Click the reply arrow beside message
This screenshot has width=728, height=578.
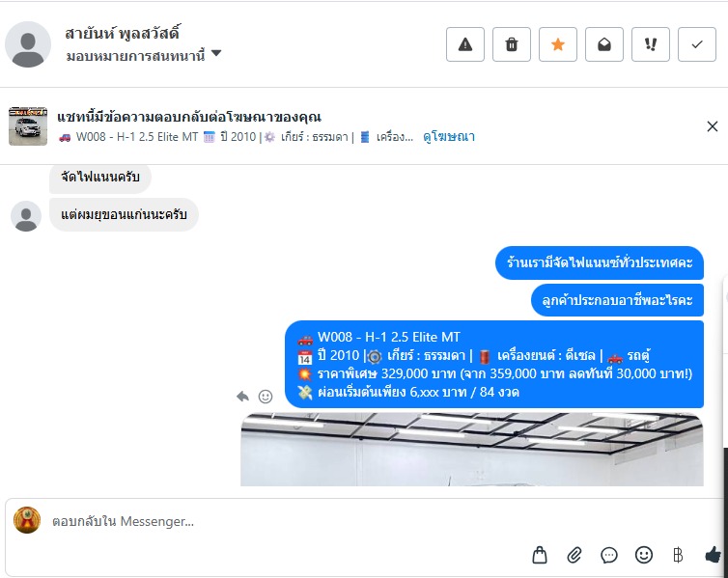point(242,397)
